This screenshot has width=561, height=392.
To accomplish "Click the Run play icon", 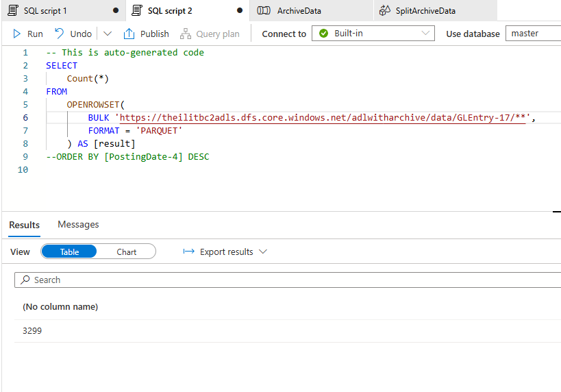I will (x=17, y=34).
